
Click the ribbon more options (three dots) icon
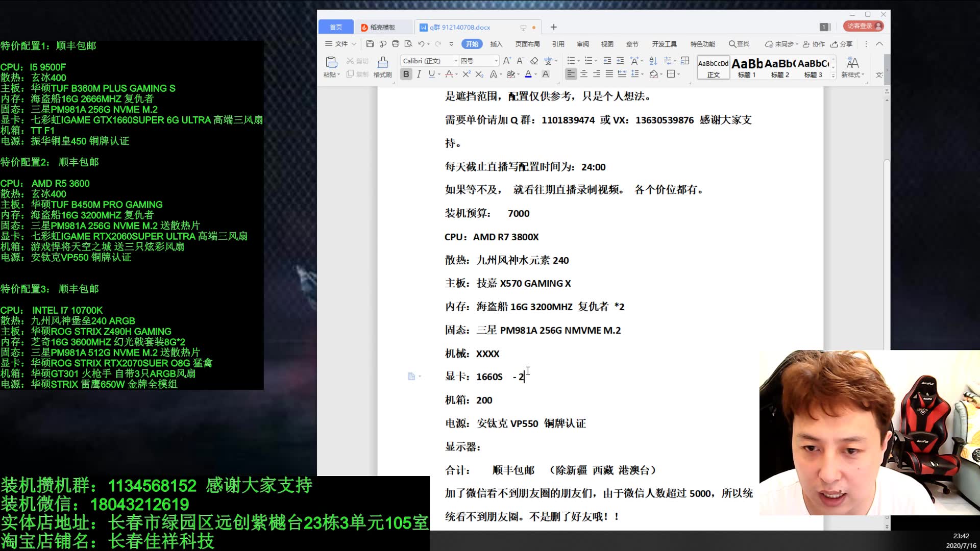click(866, 44)
